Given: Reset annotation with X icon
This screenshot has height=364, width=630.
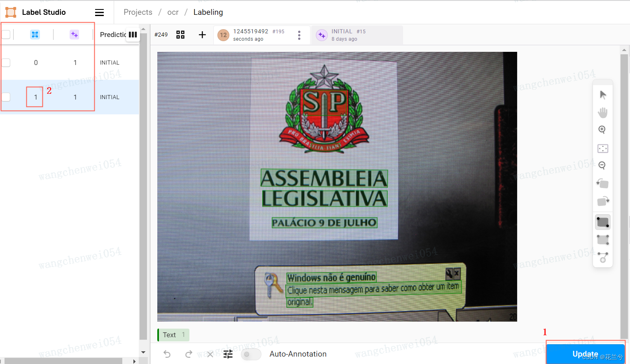Looking at the screenshot, I should tap(210, 354).
